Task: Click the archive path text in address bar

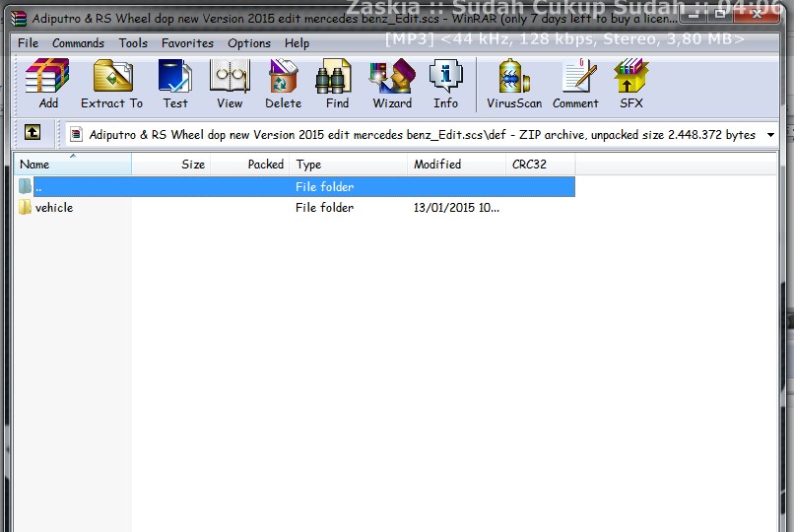Action: coord(422,135)
